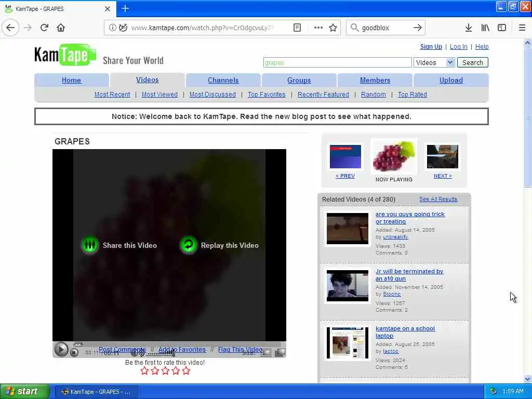Click the video player stop button
This screenshot has height=399, width=532.
tap(74, 353)
